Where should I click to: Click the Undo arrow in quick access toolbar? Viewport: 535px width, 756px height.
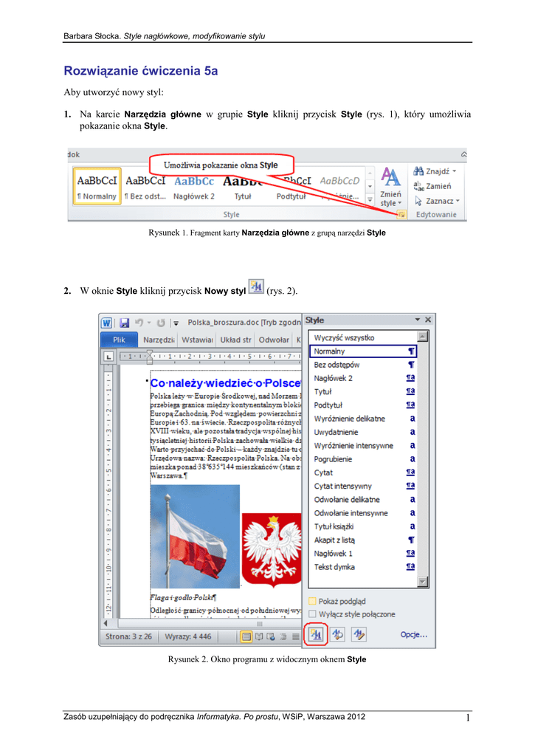point(139,323)
